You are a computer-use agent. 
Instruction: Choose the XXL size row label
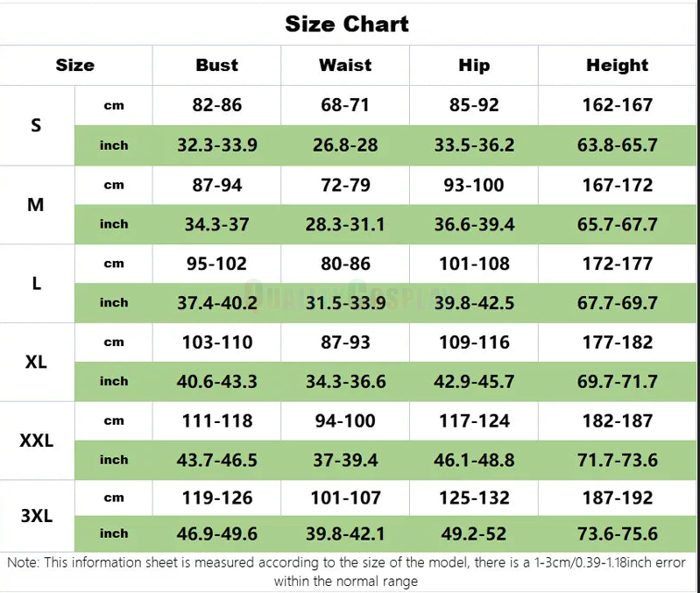tap(37, 441)
